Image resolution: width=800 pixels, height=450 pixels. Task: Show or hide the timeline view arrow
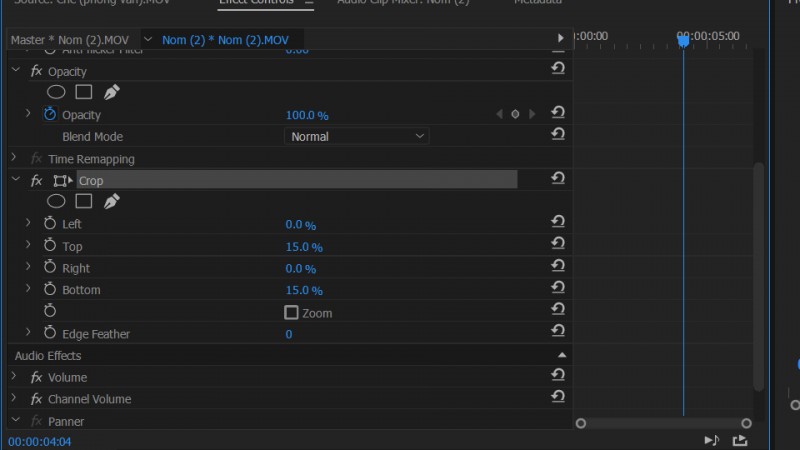point(560,38)
